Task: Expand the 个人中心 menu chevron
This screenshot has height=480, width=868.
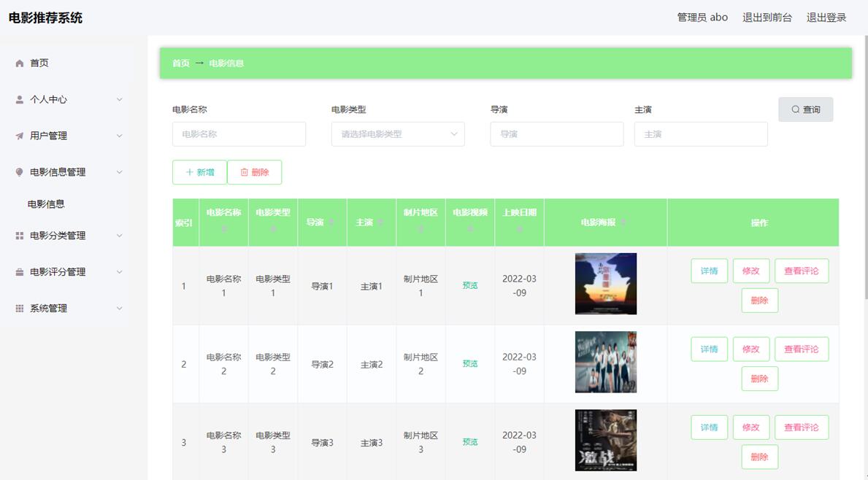Action: pos(120,99)
